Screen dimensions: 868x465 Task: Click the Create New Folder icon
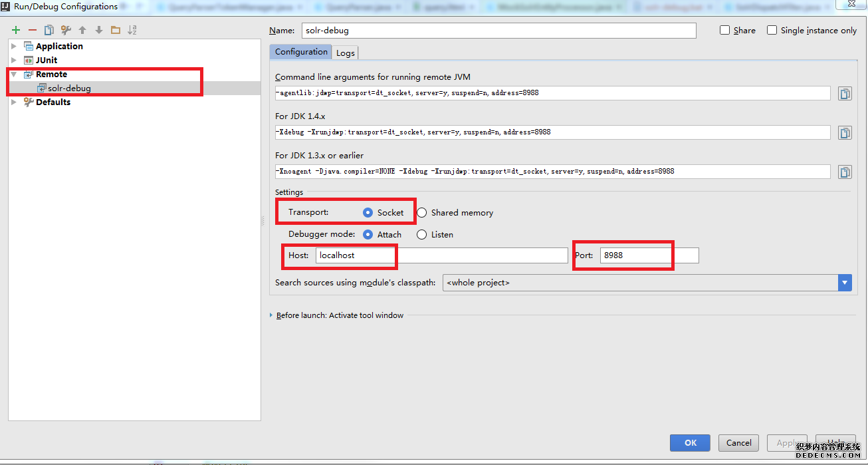[116, 30]
